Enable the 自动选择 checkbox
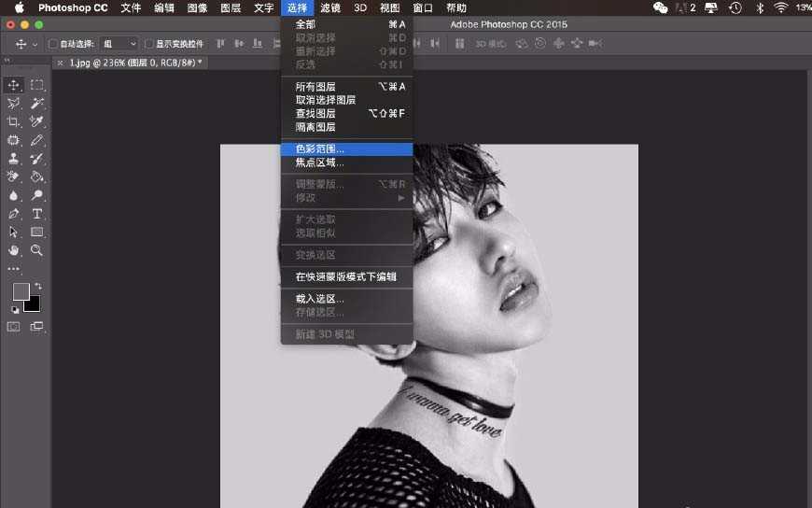The height and width of the screenshot is (508, 812). (53, 44)
